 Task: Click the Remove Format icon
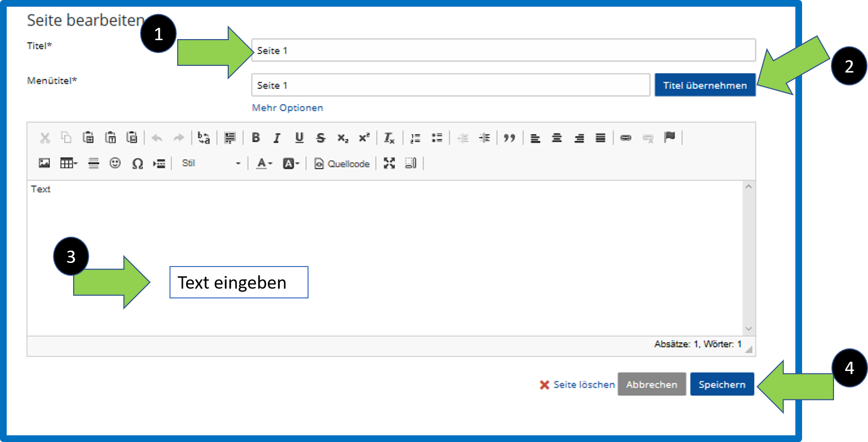click(x=389, y=138)
